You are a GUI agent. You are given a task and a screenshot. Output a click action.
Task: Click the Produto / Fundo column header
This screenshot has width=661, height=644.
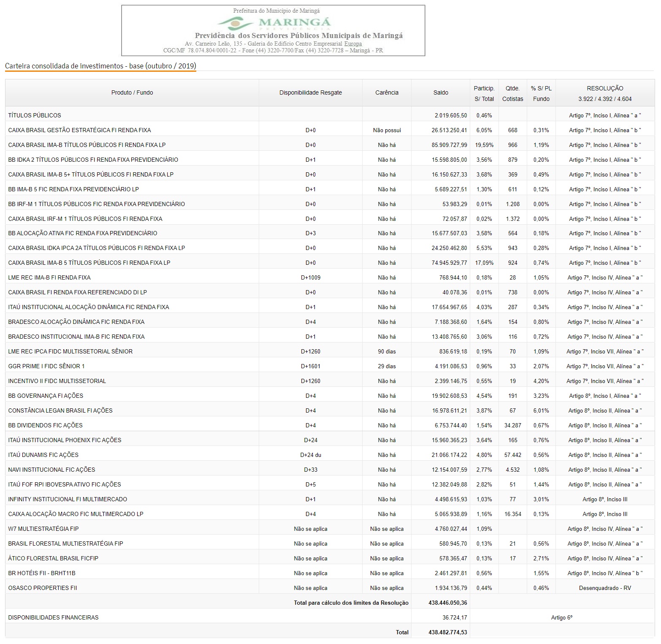132,92
